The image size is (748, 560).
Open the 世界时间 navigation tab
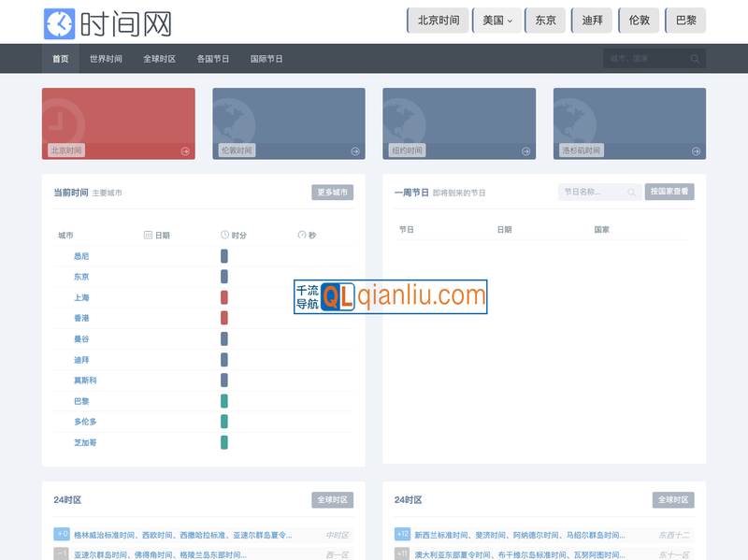coord(106,59)
